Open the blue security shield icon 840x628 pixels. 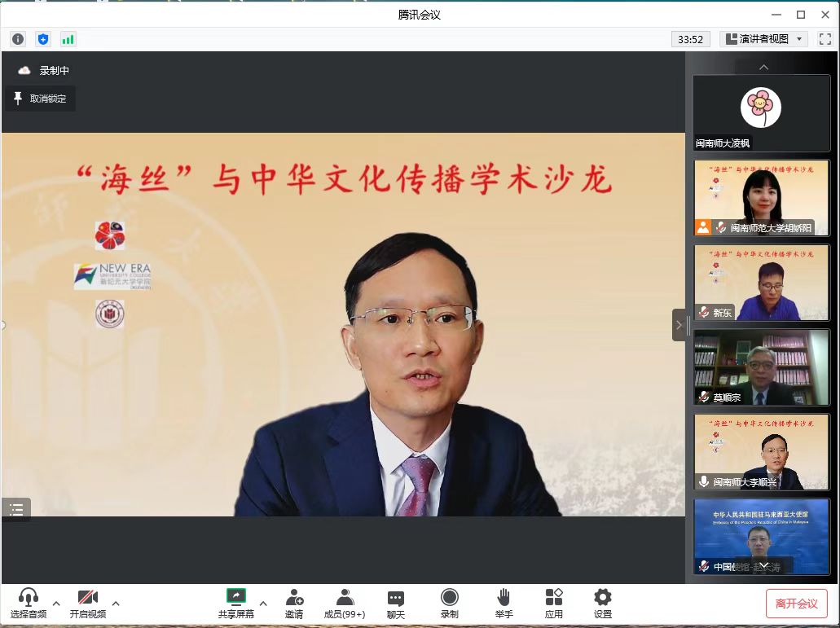click(x=43, y=39)
